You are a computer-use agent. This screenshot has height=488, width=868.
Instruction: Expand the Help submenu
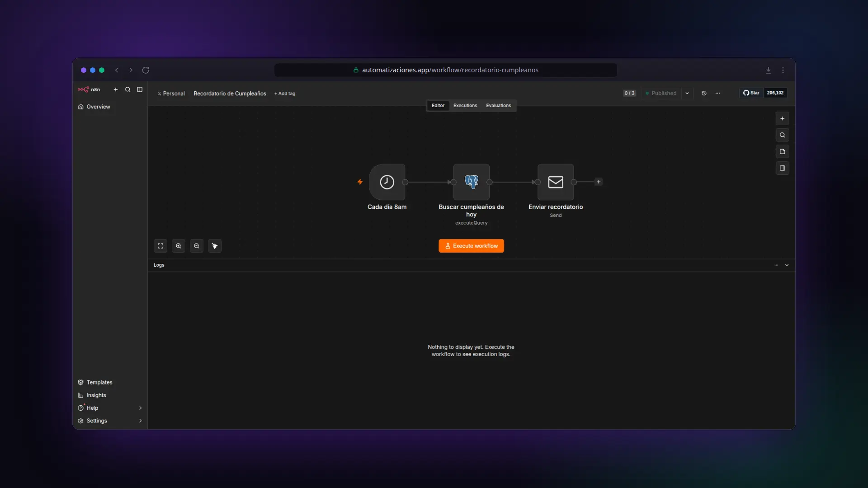coord(141,408)
